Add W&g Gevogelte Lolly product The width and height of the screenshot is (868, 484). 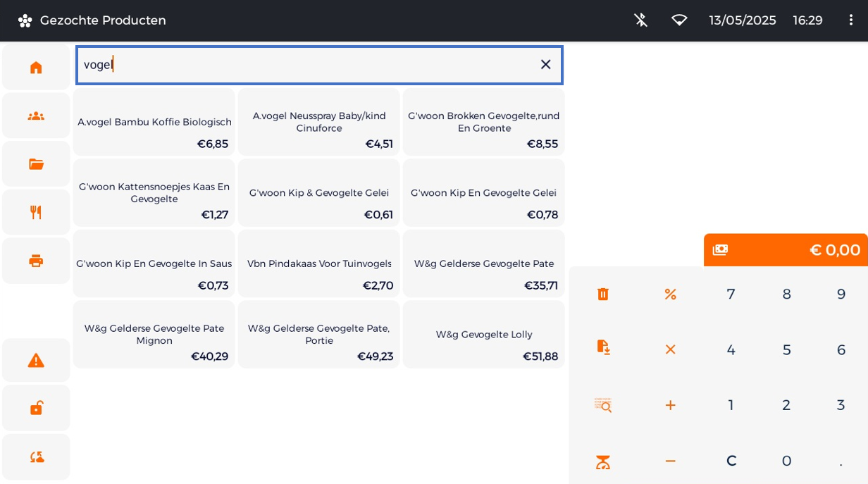[x=484, y=335]
